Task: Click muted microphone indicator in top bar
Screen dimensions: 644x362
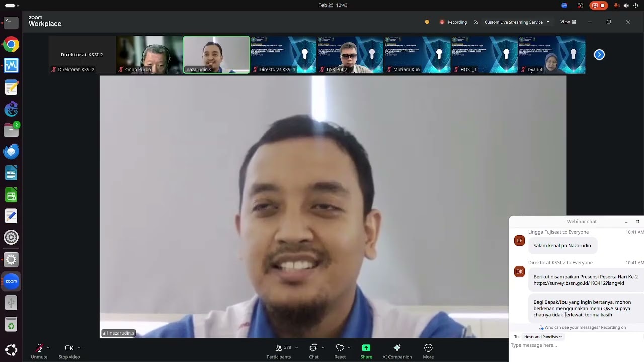Action: pyautogui.click(x=616, y=5)
